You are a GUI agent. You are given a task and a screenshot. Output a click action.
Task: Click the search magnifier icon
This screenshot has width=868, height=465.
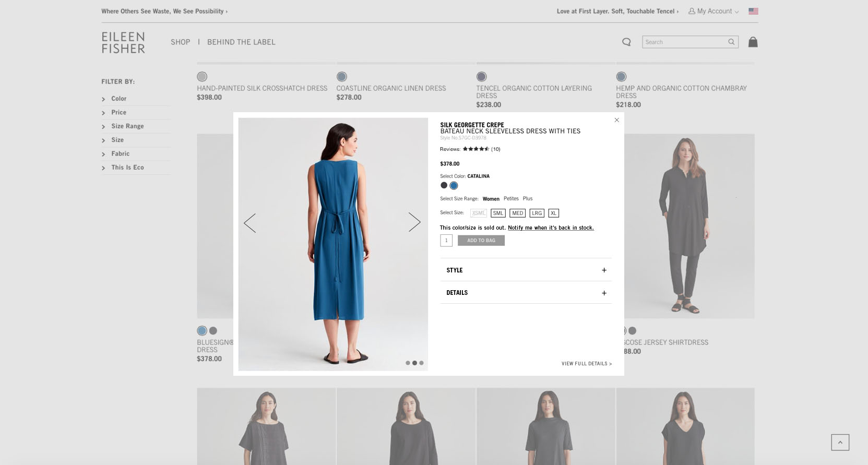click(x=731, y=42)
